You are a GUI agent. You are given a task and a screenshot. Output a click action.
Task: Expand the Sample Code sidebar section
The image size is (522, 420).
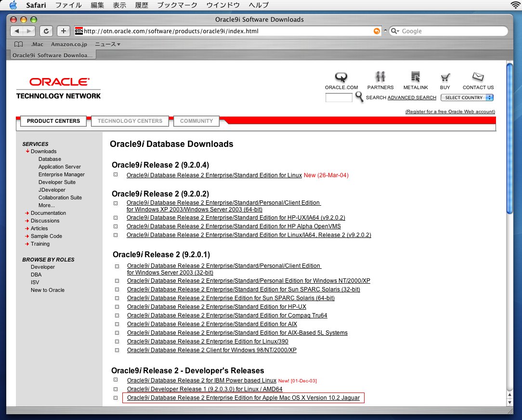[x=46, y=236]
